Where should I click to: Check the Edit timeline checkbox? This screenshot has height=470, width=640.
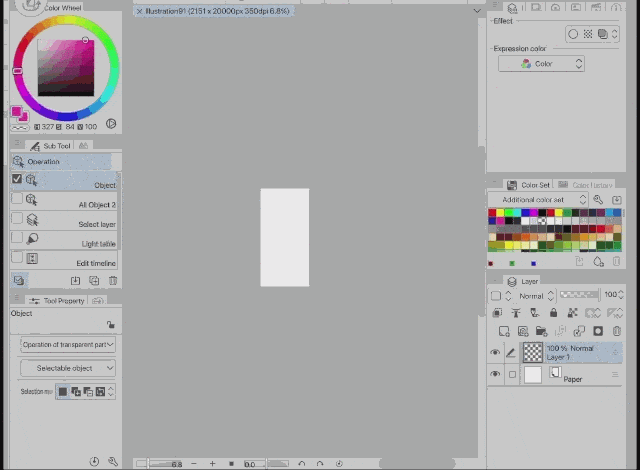[x=17, y=257]
